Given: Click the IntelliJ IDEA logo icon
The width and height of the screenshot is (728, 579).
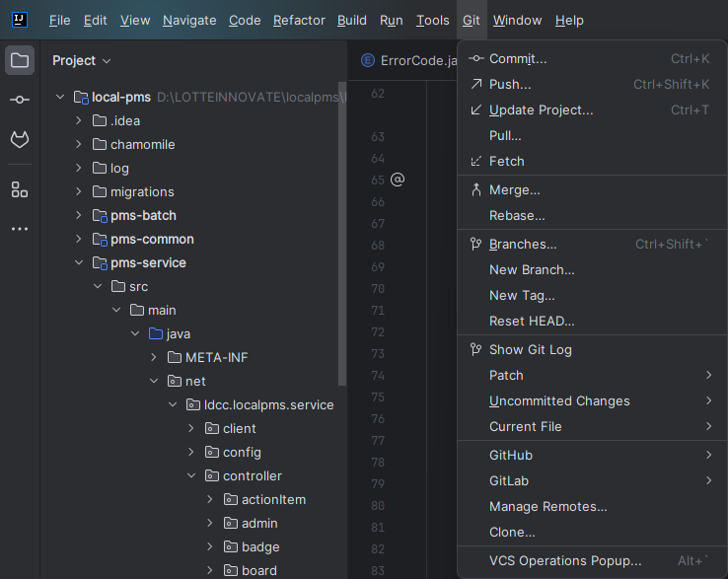Looking at the screenshot, I should pos(20,20).
